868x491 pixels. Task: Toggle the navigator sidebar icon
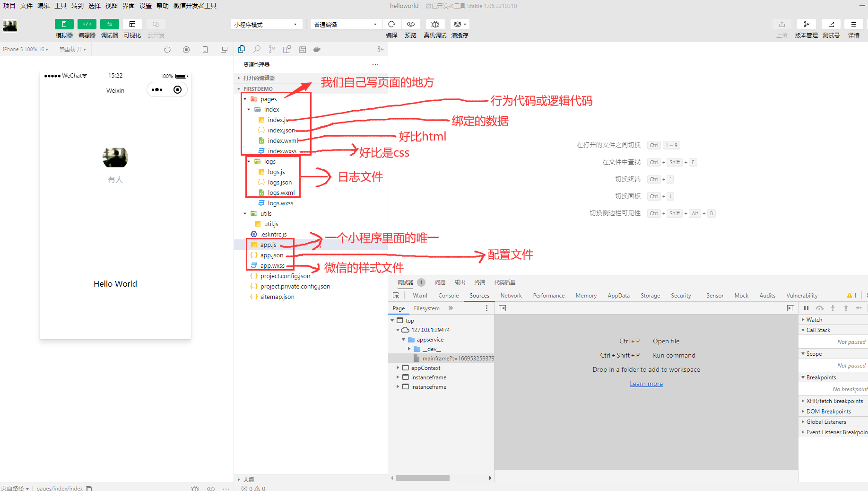click(x=502, y=308)
